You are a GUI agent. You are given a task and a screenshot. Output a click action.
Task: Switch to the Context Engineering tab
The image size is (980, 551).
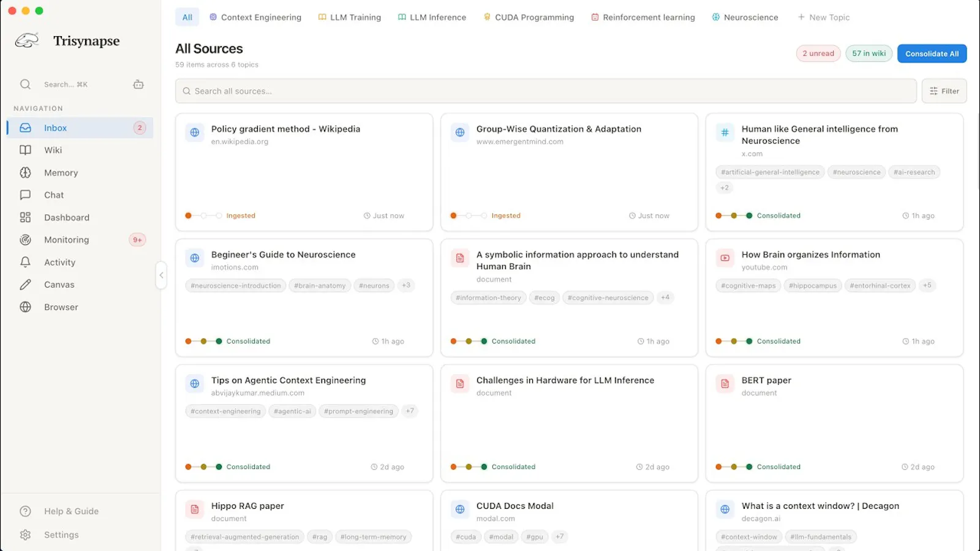coord(255,17)
